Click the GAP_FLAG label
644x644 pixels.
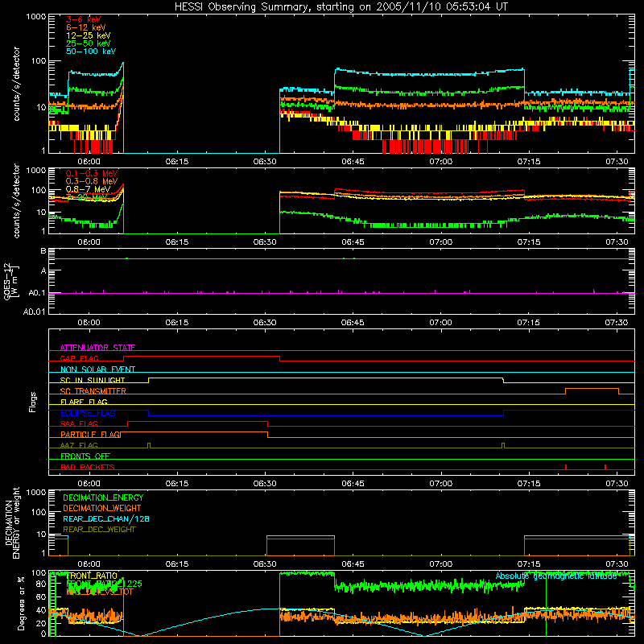(79, 358)
